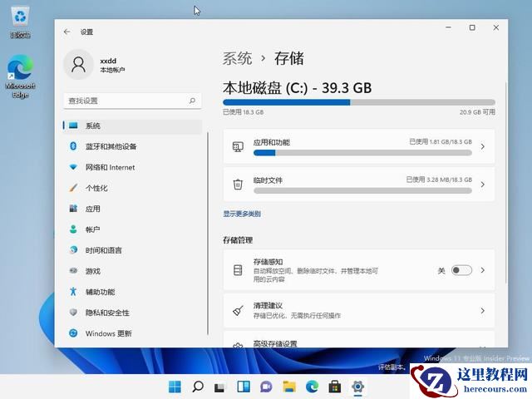Go back with the Settings back arrow

(x=66, y=32)
